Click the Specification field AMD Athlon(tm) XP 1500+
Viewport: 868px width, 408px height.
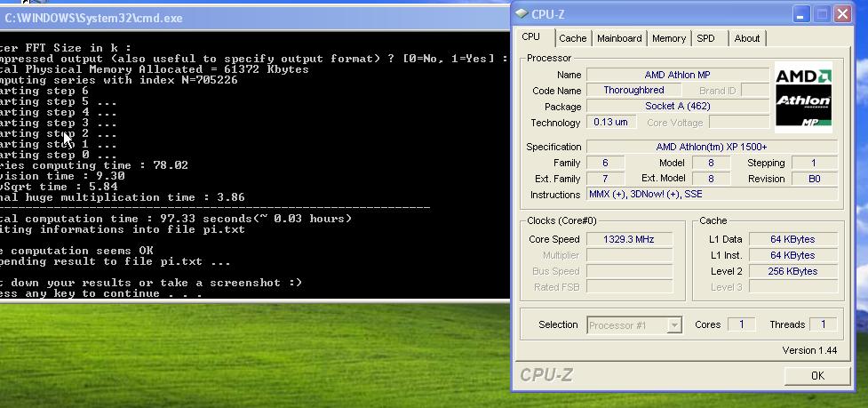coord(712,147)
